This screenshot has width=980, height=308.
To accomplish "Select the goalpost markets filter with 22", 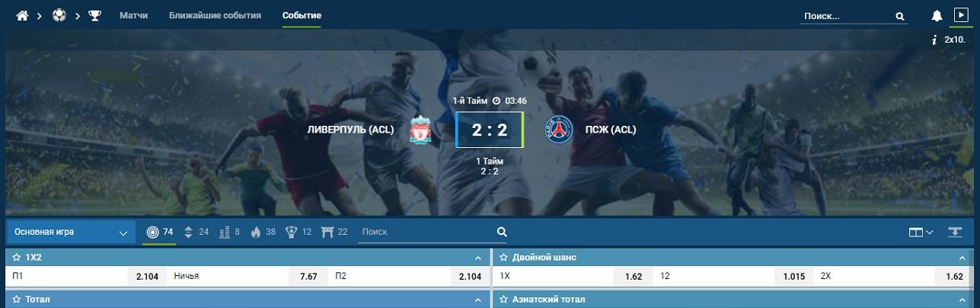I will coord(327,232).
